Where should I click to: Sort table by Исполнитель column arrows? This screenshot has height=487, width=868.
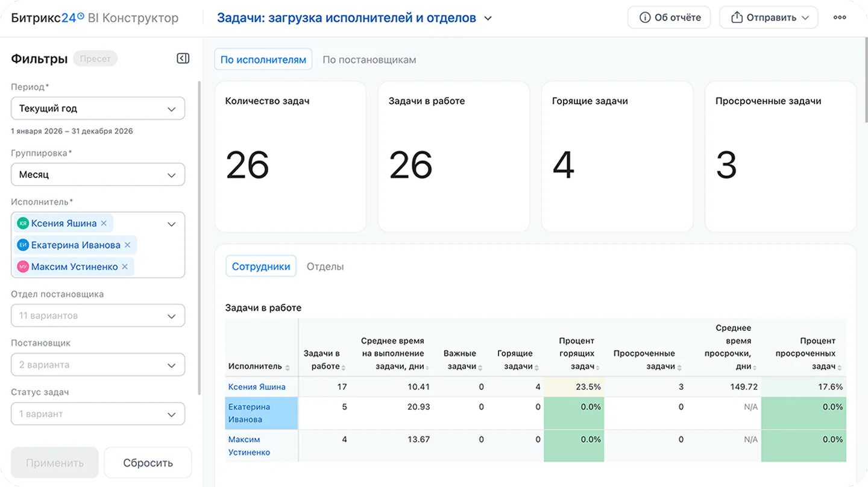click(x=288, y=367)
